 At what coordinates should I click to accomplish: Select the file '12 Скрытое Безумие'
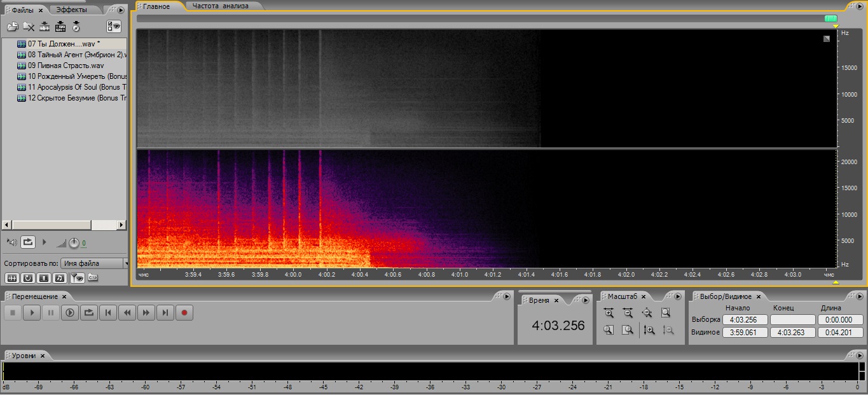tap(72, 98)
